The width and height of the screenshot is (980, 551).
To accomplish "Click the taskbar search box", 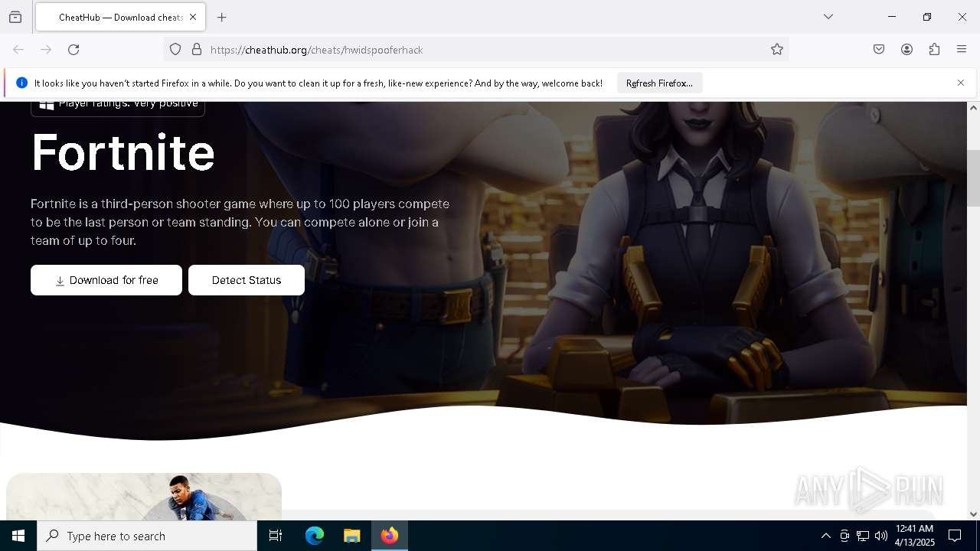I will pos(147,536).
